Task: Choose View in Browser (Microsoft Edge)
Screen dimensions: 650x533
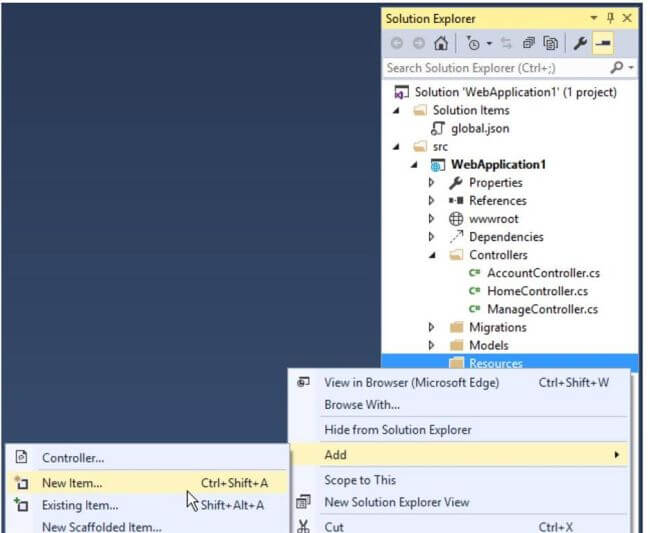Action: [x=459, y=383]
